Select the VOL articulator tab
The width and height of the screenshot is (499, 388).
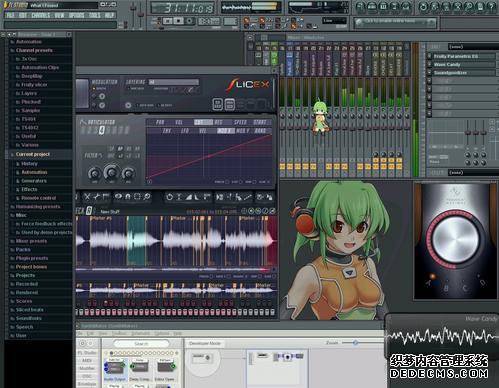click(179, 122)
